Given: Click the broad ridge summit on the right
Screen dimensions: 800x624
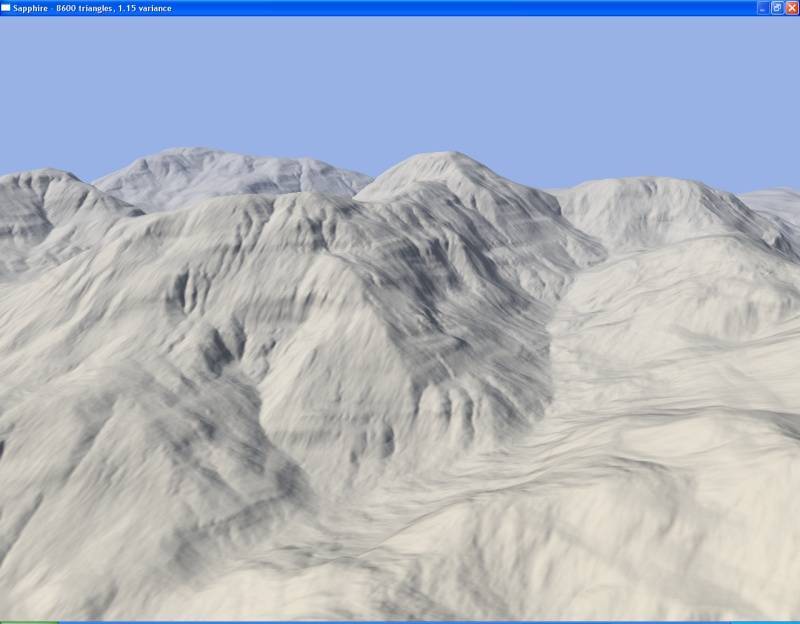Looking at the screenshot, I should pyautogui.click(x=640, y=185).
